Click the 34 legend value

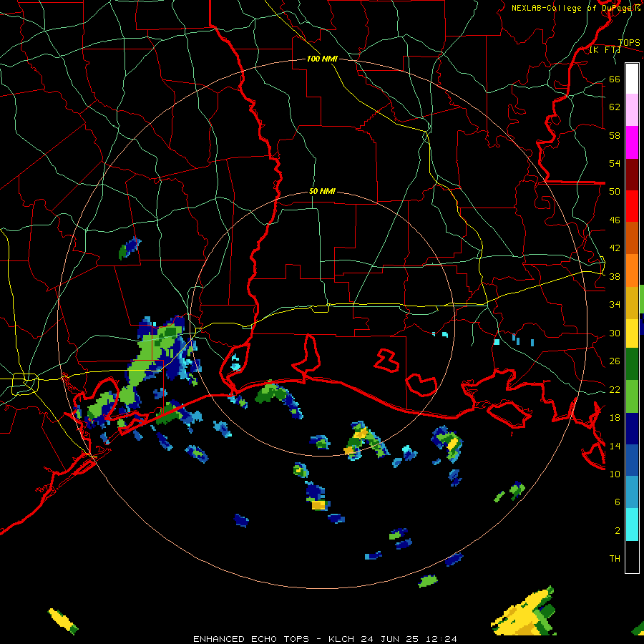pyautogui.click(x=615, y=304)
